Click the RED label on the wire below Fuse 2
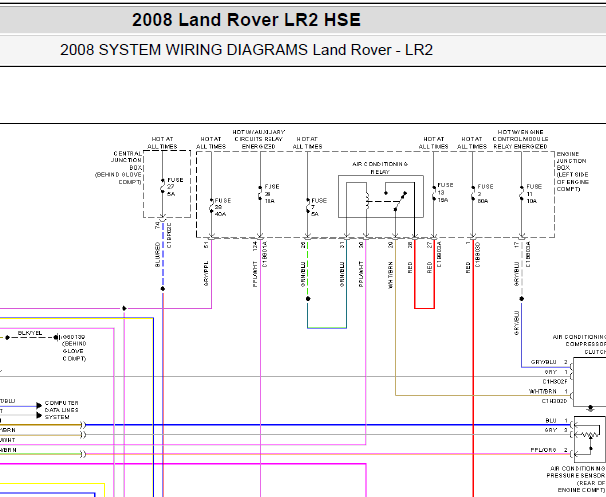Image resolution: width=606 pixels, height=497 pixels. coord(468,267)
